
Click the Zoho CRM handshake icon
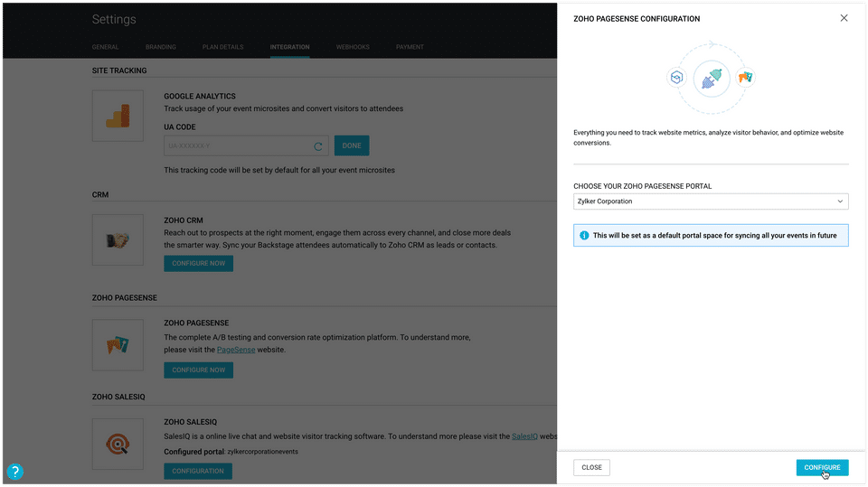(x=118, y=239)
